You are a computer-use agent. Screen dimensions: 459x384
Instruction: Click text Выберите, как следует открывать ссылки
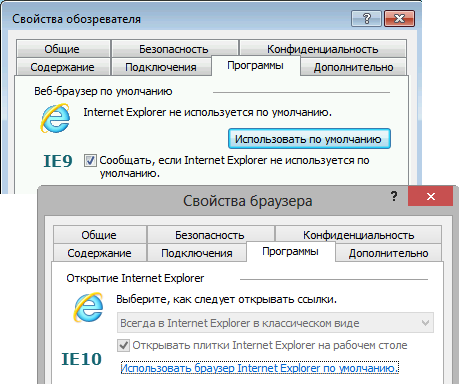(x=226, y=299)
